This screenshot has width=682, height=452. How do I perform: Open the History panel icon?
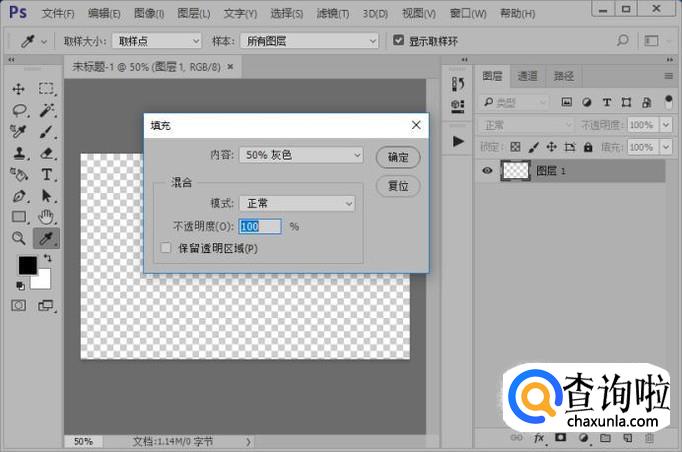tap(458, 84)
